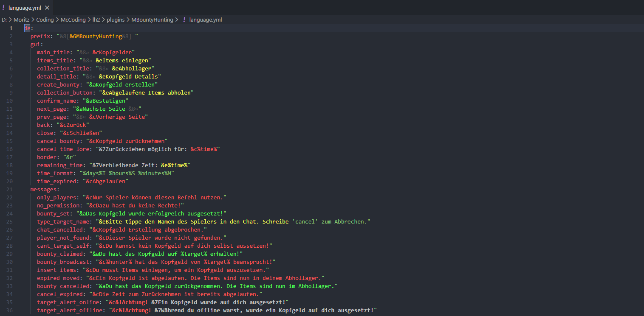Image resolution: width=644 pixels, height=316 pixels.
Task: Click the 'bounty_set' key
Action: (x=53, y=214)
